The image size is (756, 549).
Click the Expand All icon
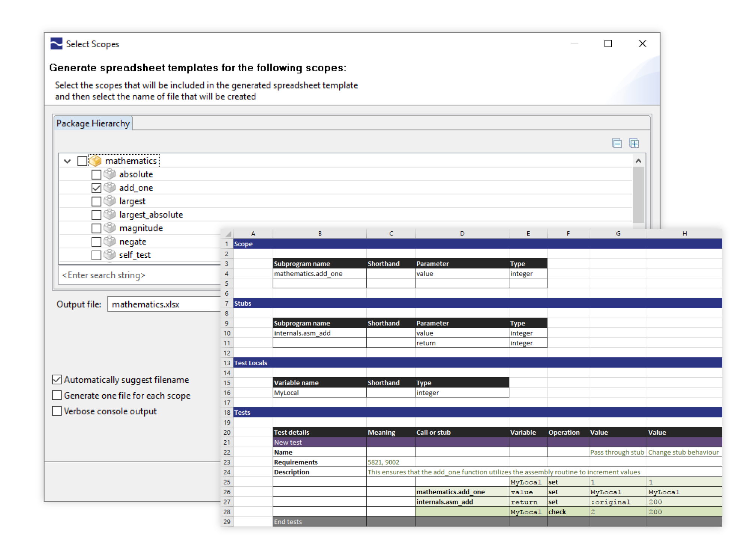(634, 143)
